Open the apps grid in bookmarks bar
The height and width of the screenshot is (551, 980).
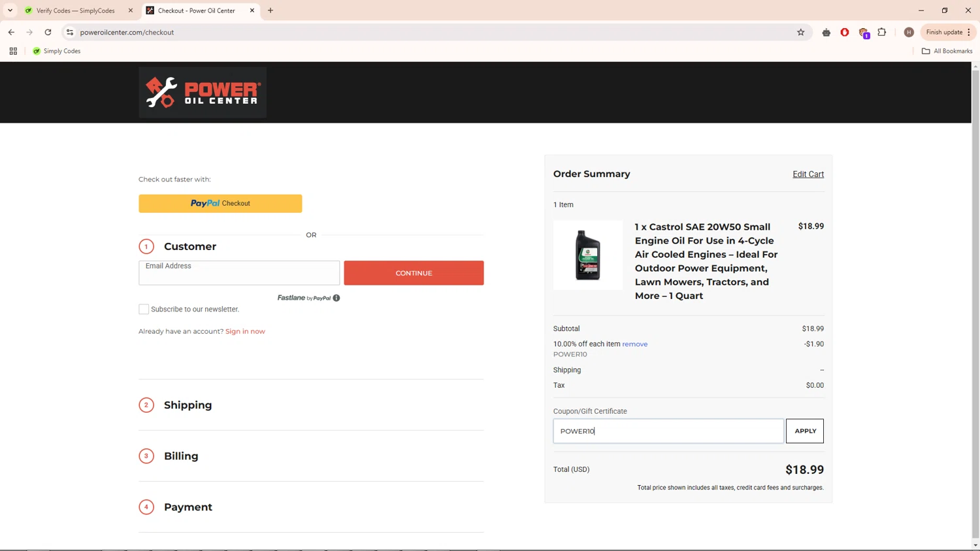(13, 51)
